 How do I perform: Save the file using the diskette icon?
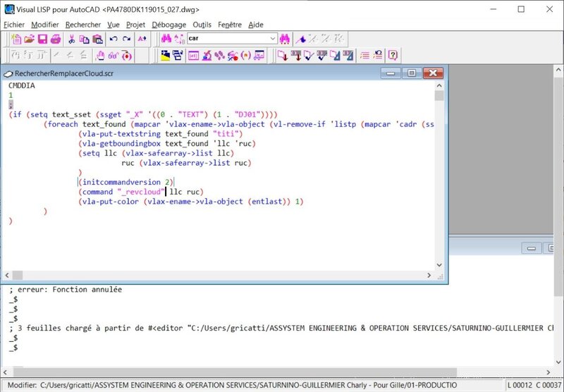[42, 39]
